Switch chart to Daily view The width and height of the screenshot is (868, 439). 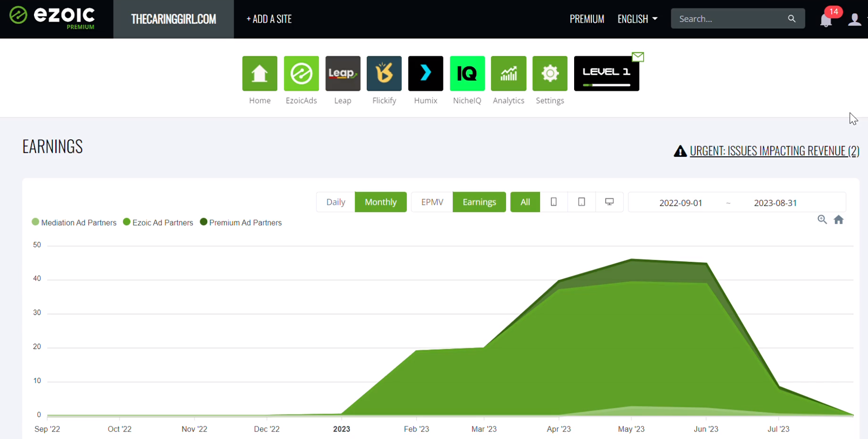[336, 202]
